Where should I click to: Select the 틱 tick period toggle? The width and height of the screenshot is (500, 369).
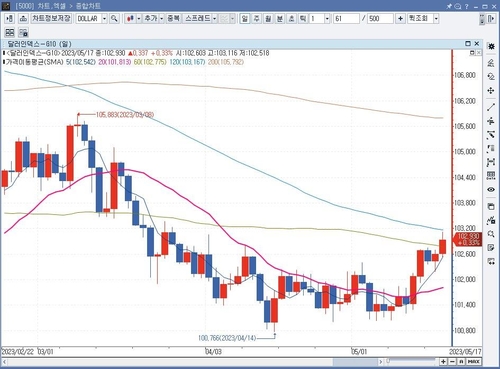click(303, 19)
